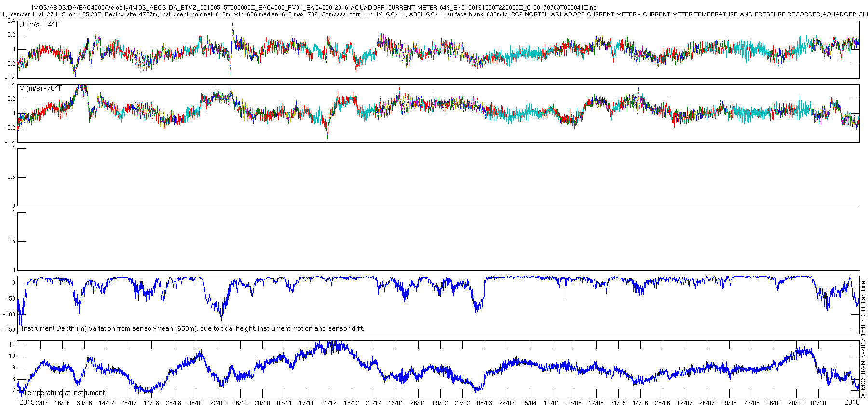Click the '2016' year label on time axis
Screen dimensions: 868x410
coord(852,402)
